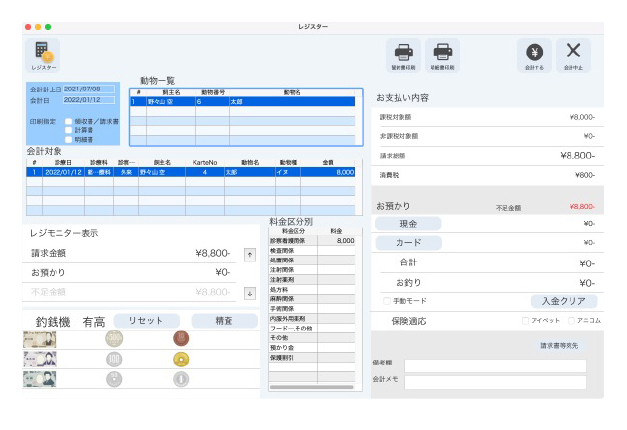The image size is (627, 430).
Task: Click the second printer icon in the toolbar
Action: point(442,55)
